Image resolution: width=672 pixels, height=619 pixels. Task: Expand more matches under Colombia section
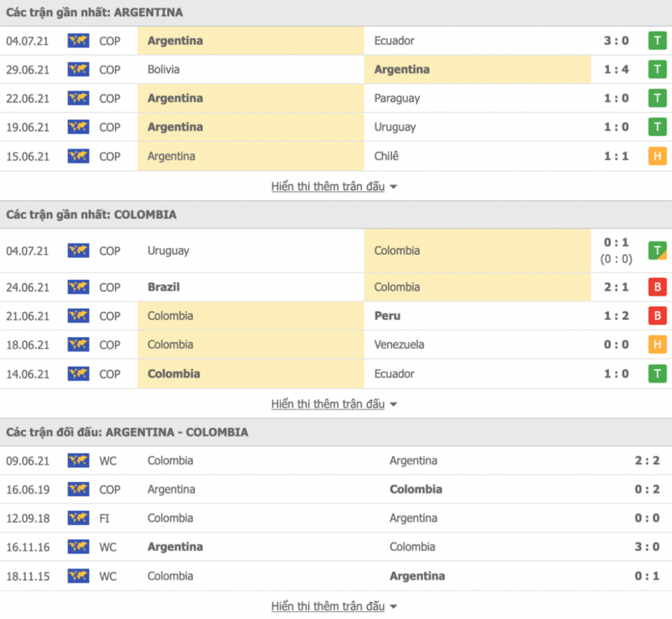(x=334, y=404)
